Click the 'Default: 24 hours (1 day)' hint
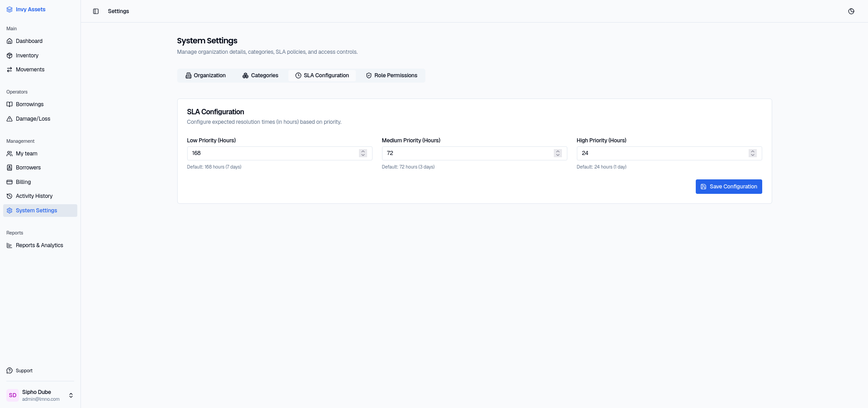Screen dimensions: 868x408 [602, 167]
